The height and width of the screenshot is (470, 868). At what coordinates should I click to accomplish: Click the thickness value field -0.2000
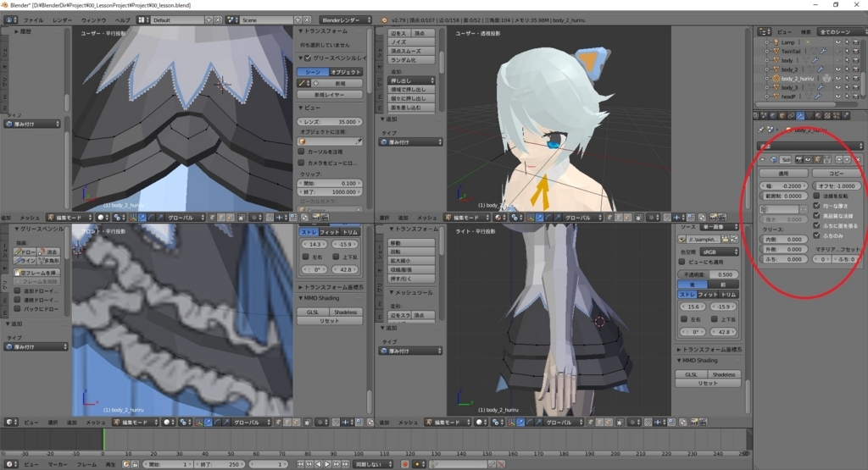coord(784,185)
